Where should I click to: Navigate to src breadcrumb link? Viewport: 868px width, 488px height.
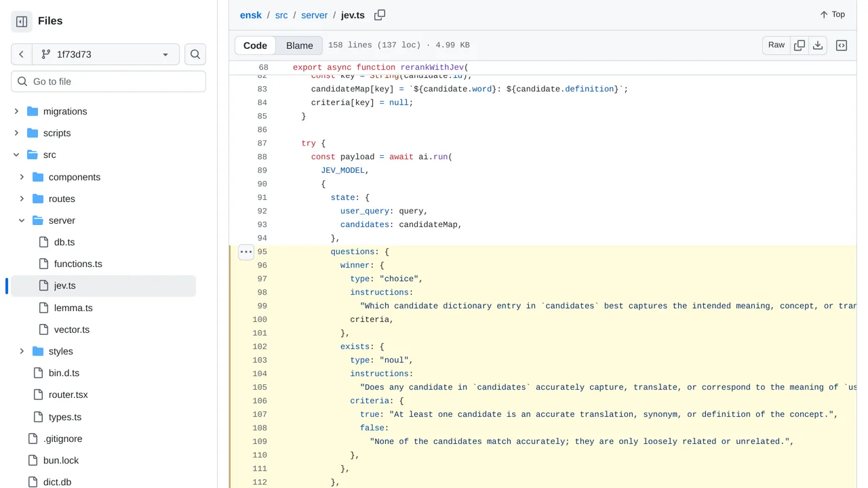click(x=281, y=15)
